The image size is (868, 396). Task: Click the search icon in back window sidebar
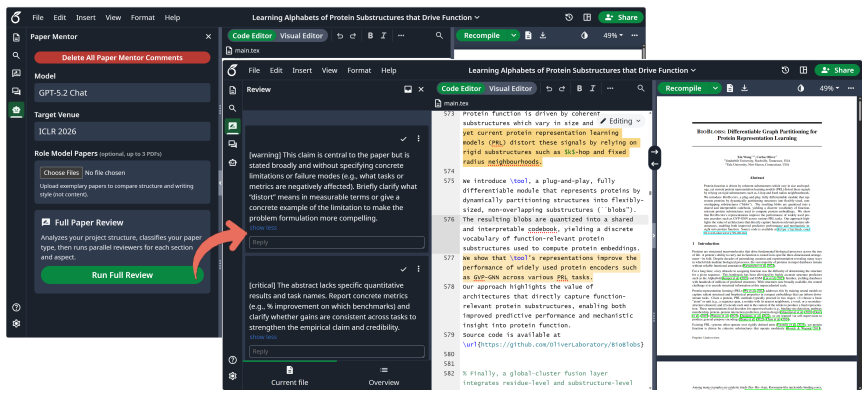coord(16,55)
